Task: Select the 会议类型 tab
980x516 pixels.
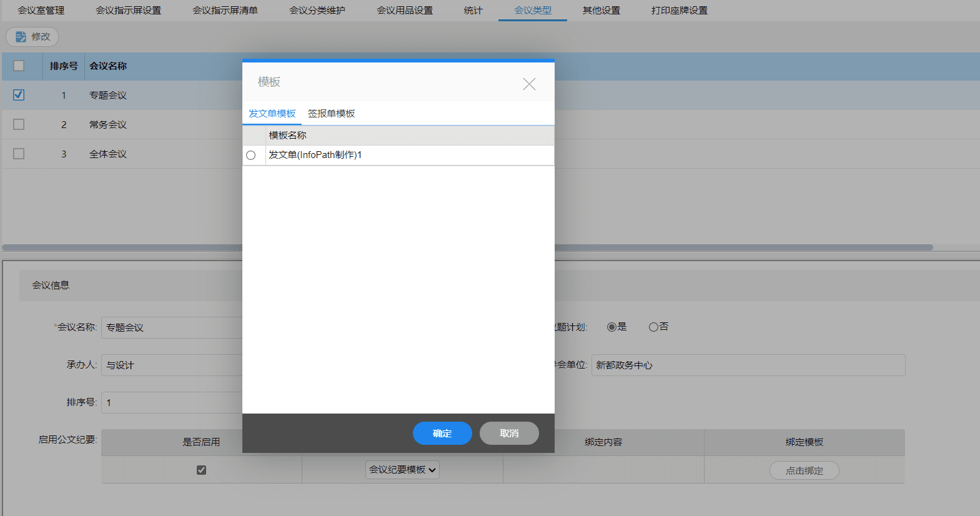Action: pos(533,11)
